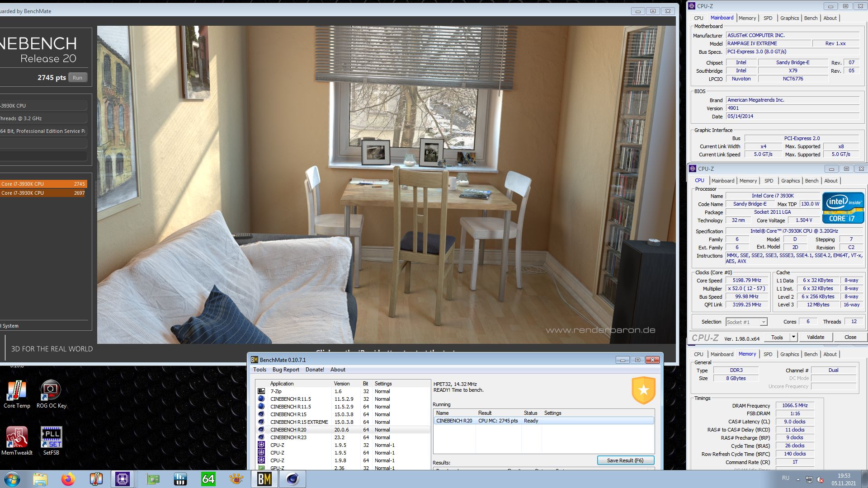The width and height of the screenshot is (868, 488).
Task: Click Core Voltage value 1.504 V
Action: (x=803, y=221)
